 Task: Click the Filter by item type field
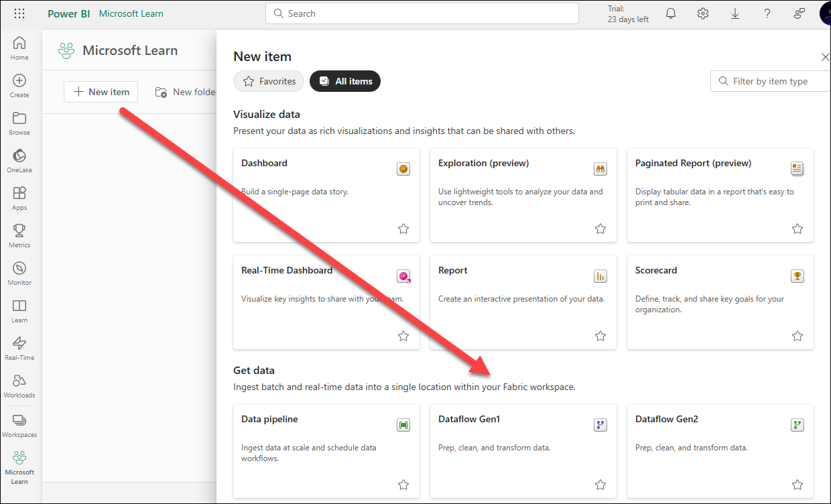click(771, 81)
